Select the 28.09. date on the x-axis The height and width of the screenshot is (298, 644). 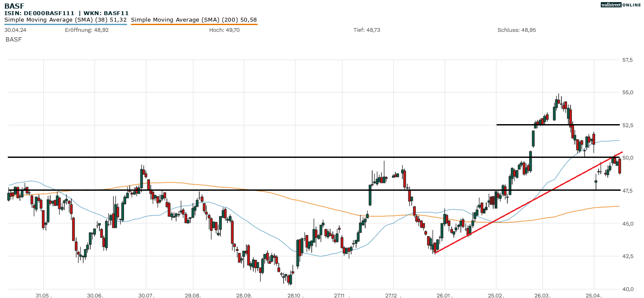click(244, 295)
